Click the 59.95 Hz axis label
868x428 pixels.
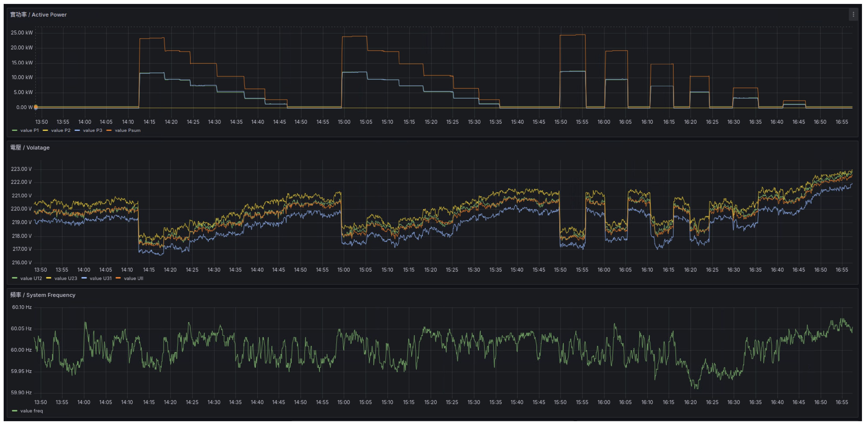(21, 371)
